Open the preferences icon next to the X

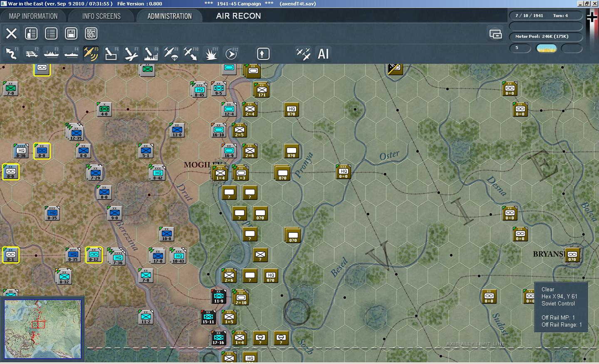(31, 33)
